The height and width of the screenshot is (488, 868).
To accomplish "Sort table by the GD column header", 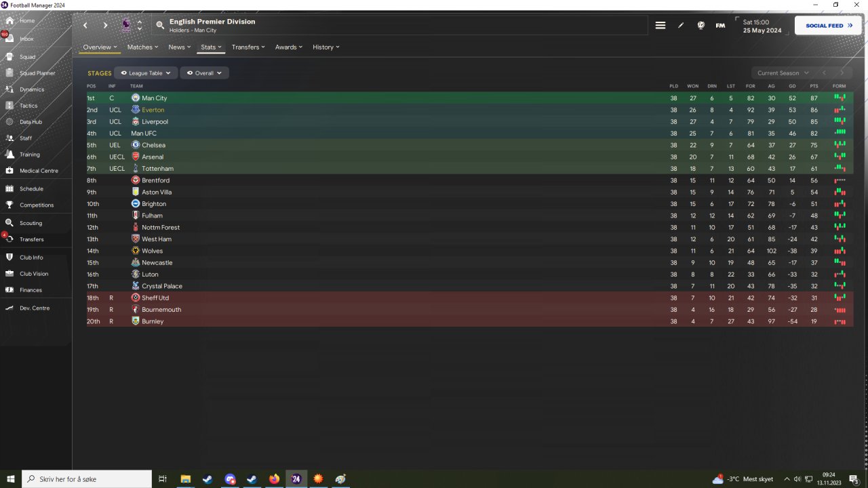I will coord(792,86).
